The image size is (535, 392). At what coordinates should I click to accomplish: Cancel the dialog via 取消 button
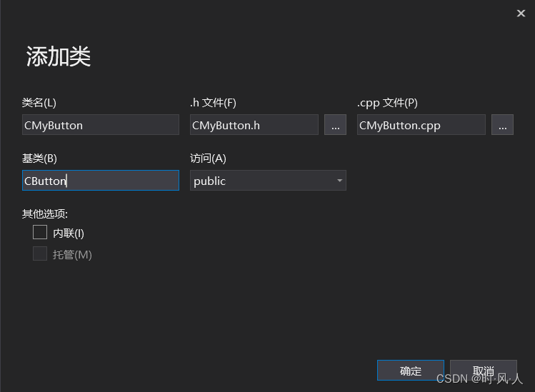tap(484, 370)
